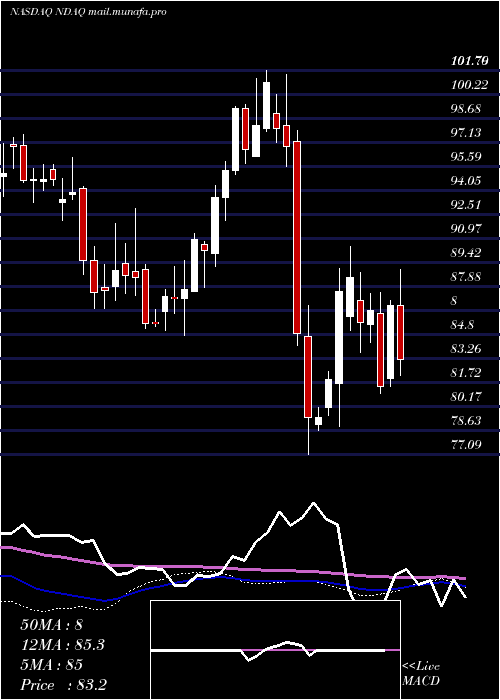The height and width of the screenshot is (700, 500).
Task: Select the 77.09 lowest price label
Action: (x=466, y=445)
